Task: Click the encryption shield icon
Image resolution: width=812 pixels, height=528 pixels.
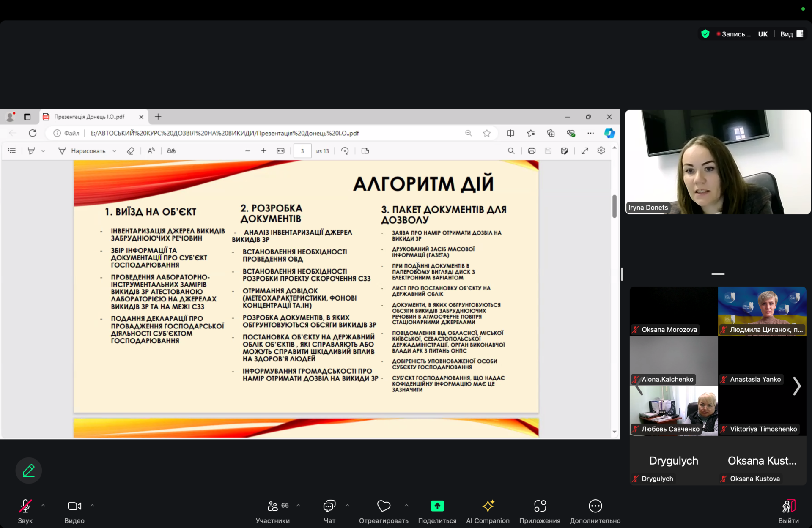Action: [705, 34]
